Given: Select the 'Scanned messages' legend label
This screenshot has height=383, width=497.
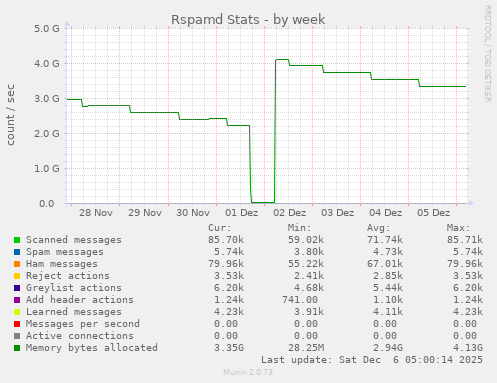Looking at the screenshot, I should (74, 240).
